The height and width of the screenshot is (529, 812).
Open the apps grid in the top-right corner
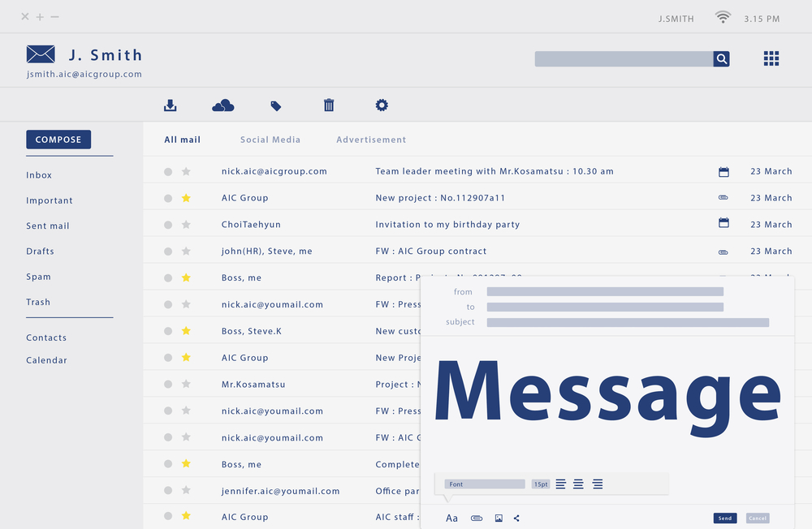coord(770,58)
